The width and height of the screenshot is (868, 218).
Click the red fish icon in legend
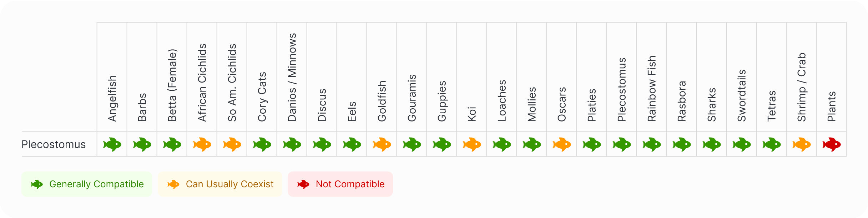click(x=303, y=184)
